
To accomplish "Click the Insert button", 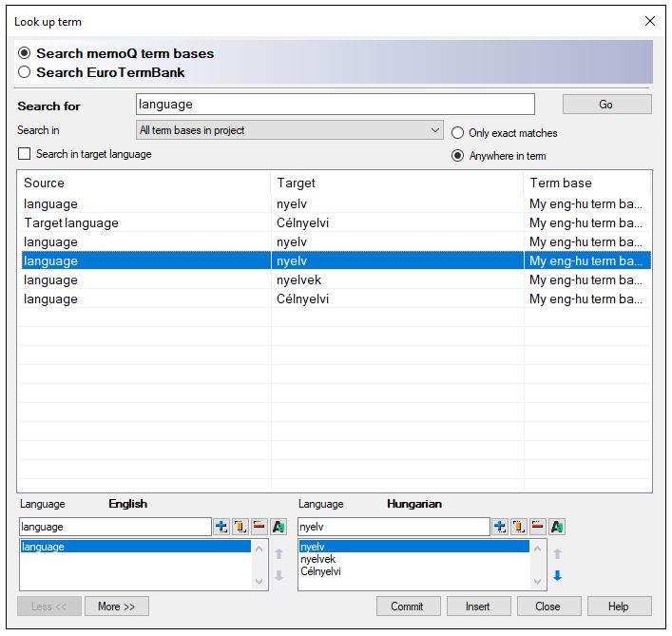I will click(478, 607).
